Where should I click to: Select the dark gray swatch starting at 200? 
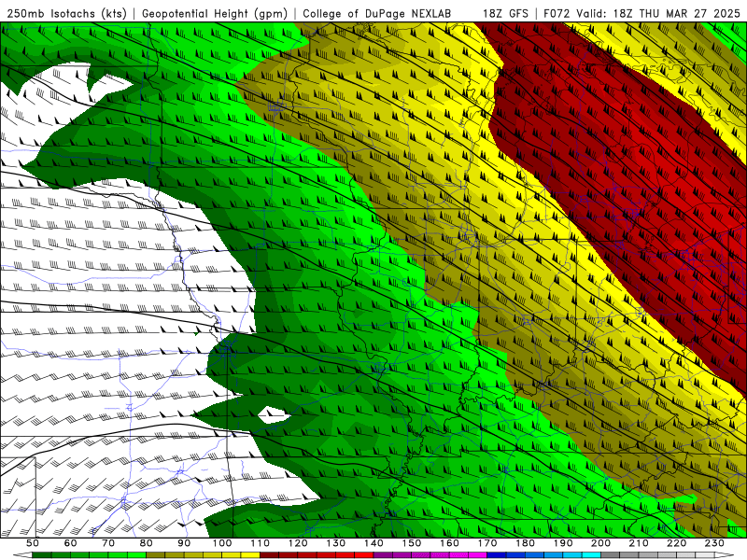click(611, 555)
